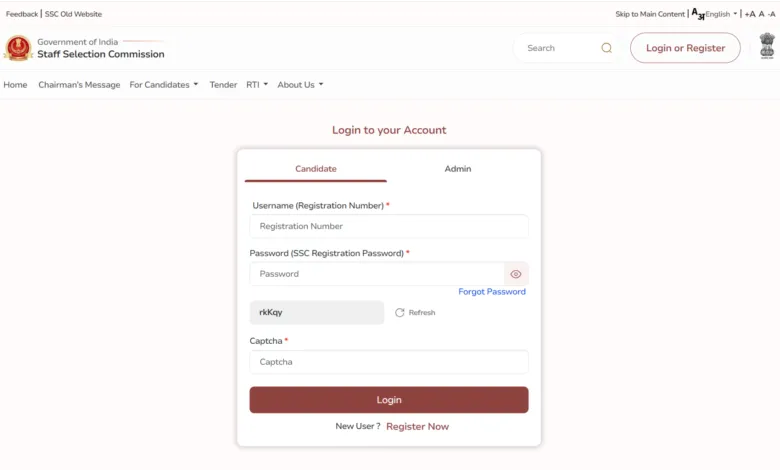Switch to the Admin tab

pyautogui.click(x=458, y=169)
